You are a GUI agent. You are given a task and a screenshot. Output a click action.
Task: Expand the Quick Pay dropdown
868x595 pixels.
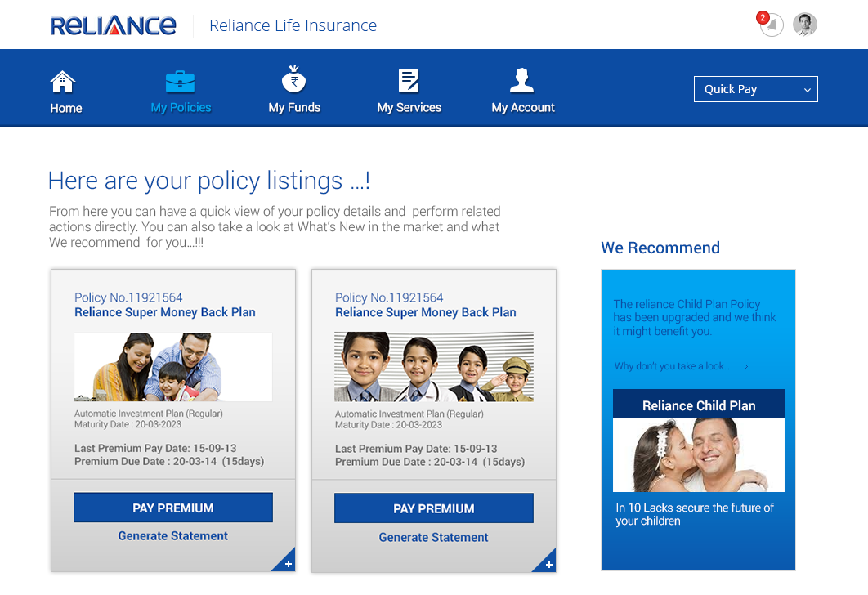(755, 89)
